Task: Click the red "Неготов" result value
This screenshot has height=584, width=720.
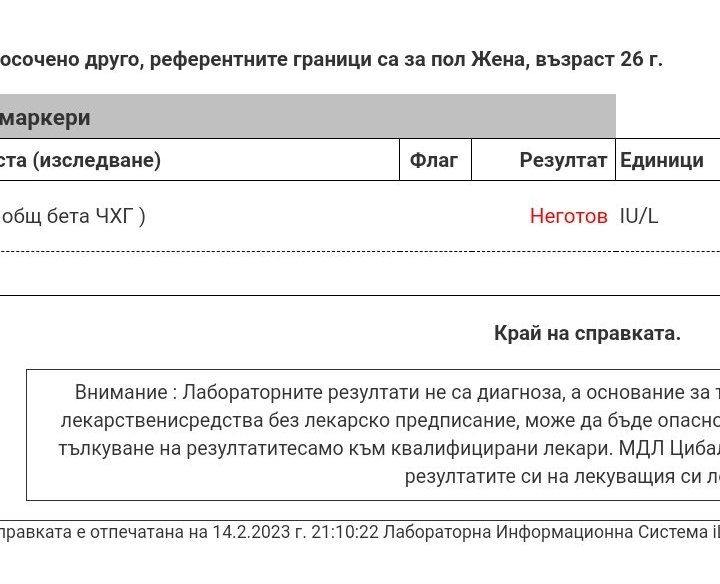Action: [568, 216]
